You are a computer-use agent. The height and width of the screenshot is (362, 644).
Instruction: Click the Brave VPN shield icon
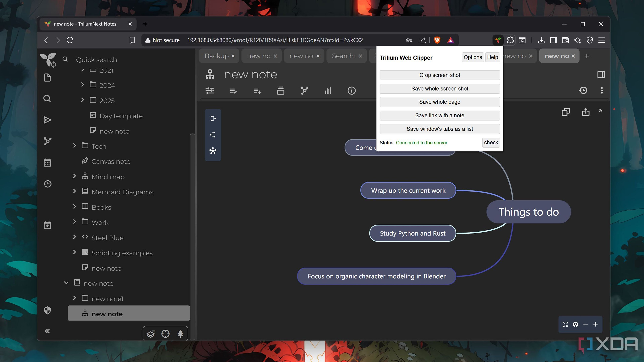(x=590, y=40)
